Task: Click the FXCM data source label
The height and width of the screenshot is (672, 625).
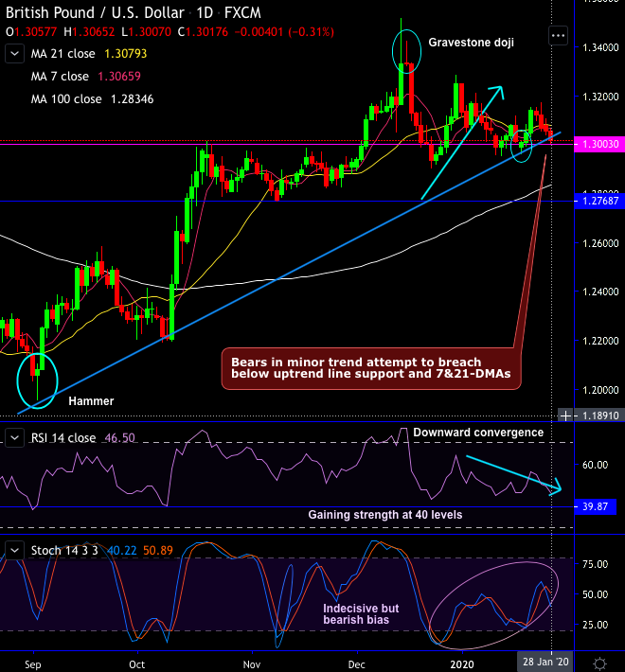Action: [x=242, y=13]
